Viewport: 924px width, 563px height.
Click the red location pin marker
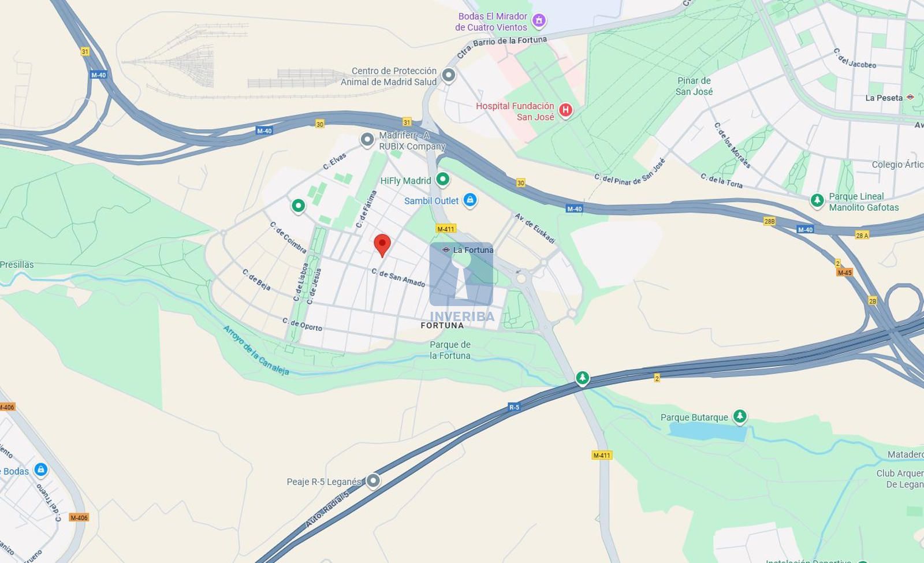click(382, 245)
